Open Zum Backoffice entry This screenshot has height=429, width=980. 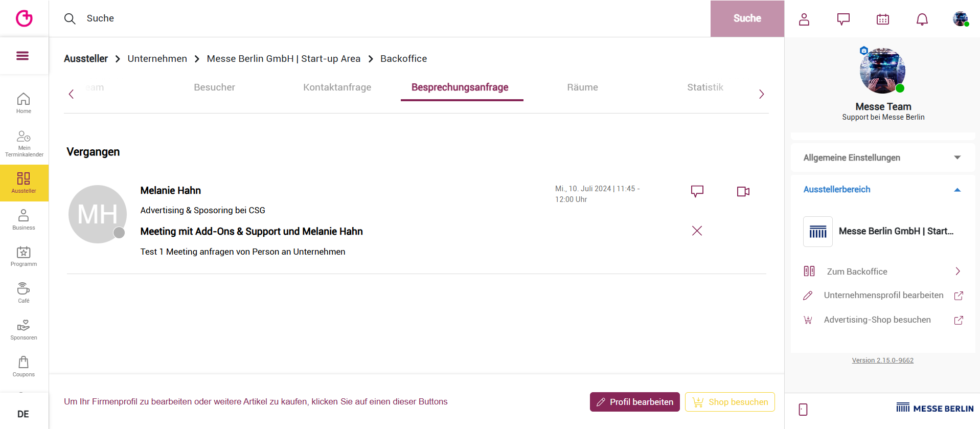click(883, 272)
